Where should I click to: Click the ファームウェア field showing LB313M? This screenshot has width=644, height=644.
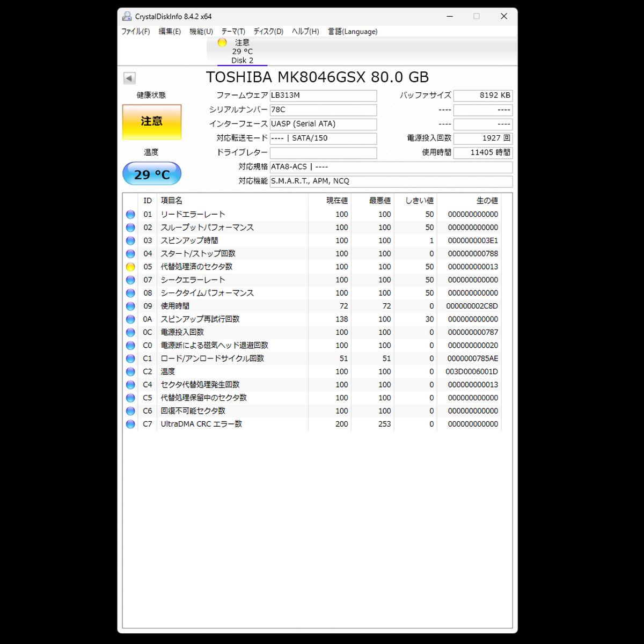coord(323,96)
